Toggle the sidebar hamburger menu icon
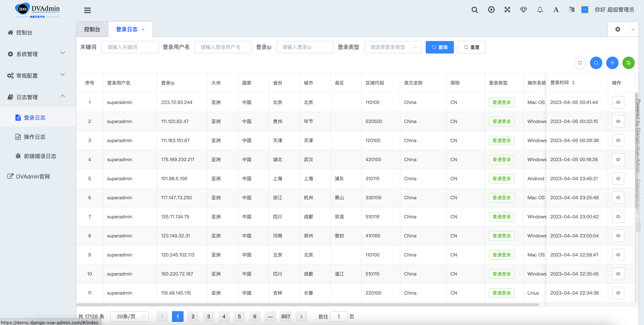The image size is (644, 325). [87, 10]
